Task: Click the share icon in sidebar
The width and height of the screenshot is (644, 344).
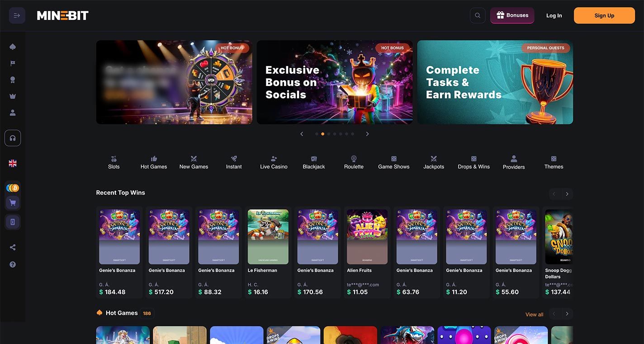Action: [x=13, y=247]
